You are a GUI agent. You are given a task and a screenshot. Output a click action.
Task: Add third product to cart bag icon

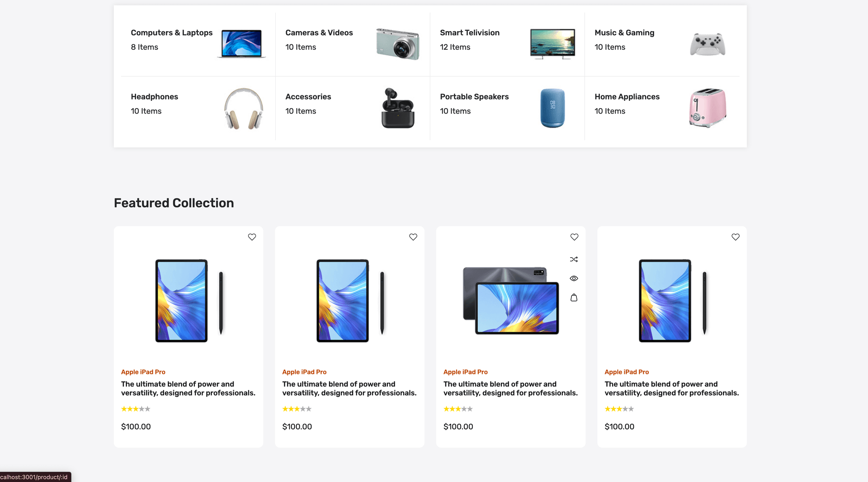(574, 298)
